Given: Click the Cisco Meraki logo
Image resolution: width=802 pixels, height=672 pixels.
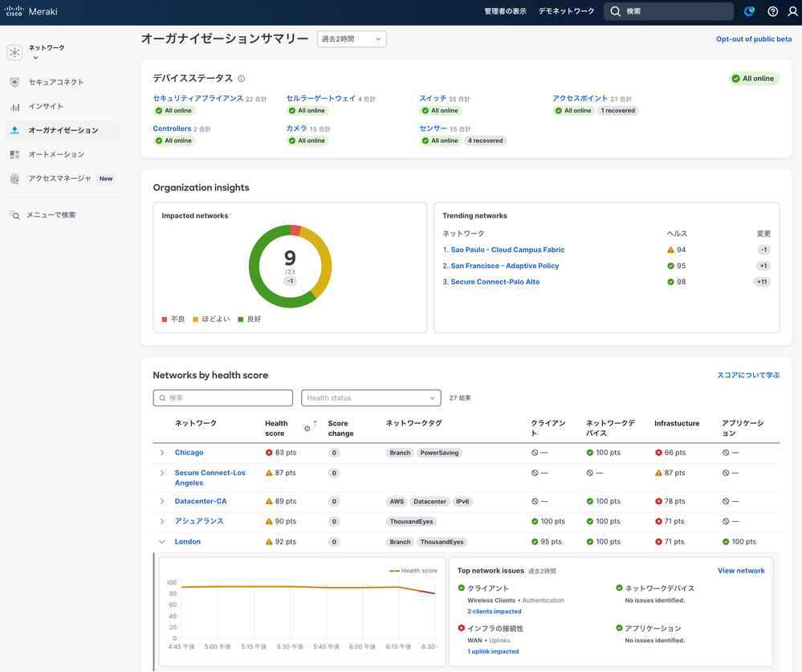Looking at the screenshot, I should point(31,11).
